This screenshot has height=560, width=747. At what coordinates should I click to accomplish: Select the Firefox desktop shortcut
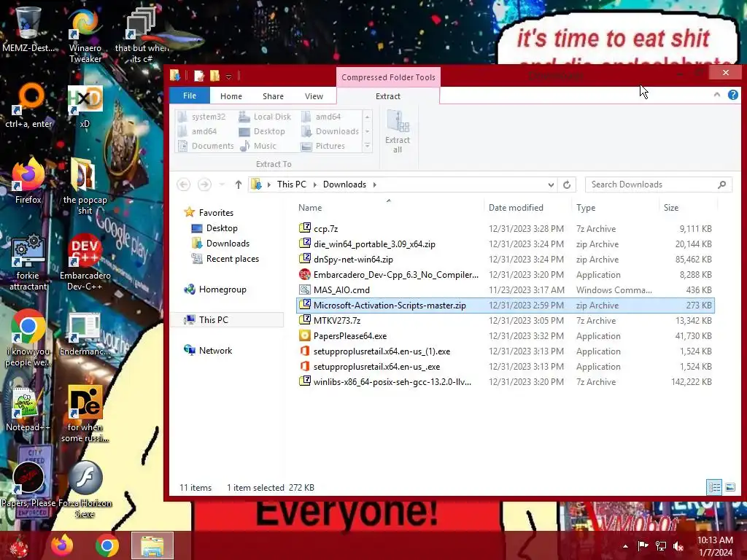point(28,181)
